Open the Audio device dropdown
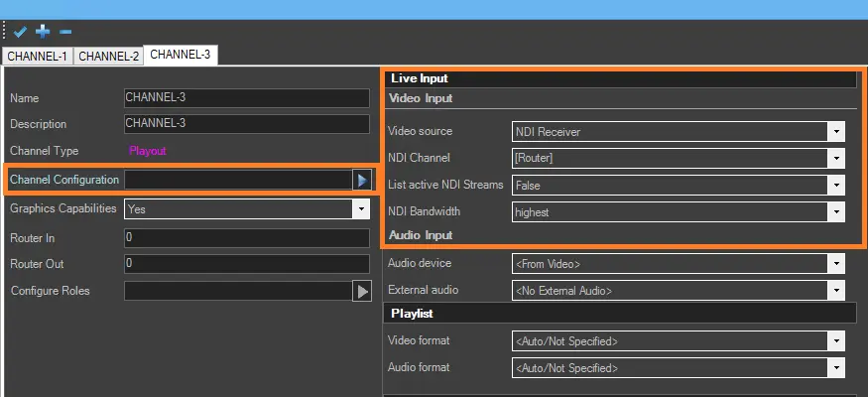Viewport: 868px width, 397px height. 837,264
